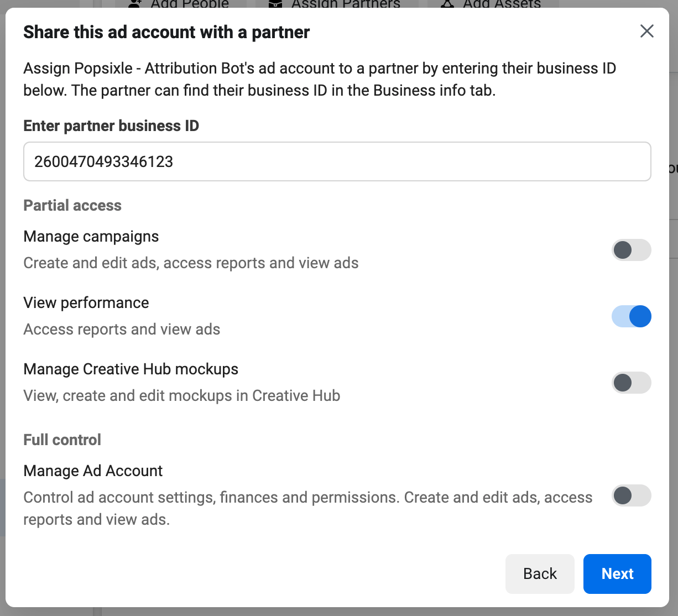This screenshot has height=616, width=678.
Task: Focus the partner business ID field
Action: [x=337, y=161]
